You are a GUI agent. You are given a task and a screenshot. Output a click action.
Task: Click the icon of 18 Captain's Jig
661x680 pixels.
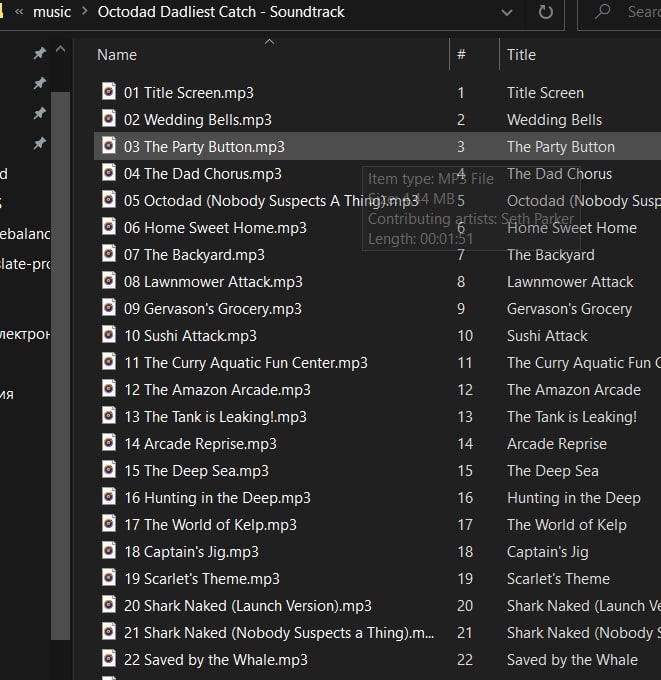[109, 550]
